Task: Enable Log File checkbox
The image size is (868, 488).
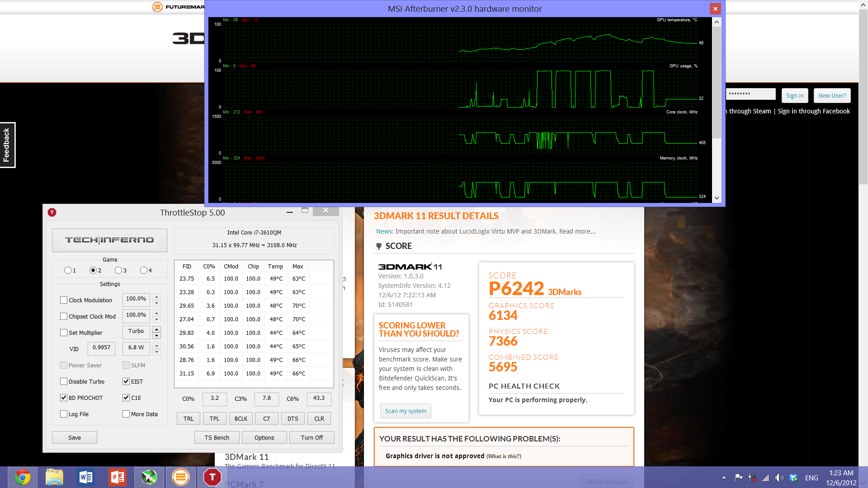Action: click(64, 414)
